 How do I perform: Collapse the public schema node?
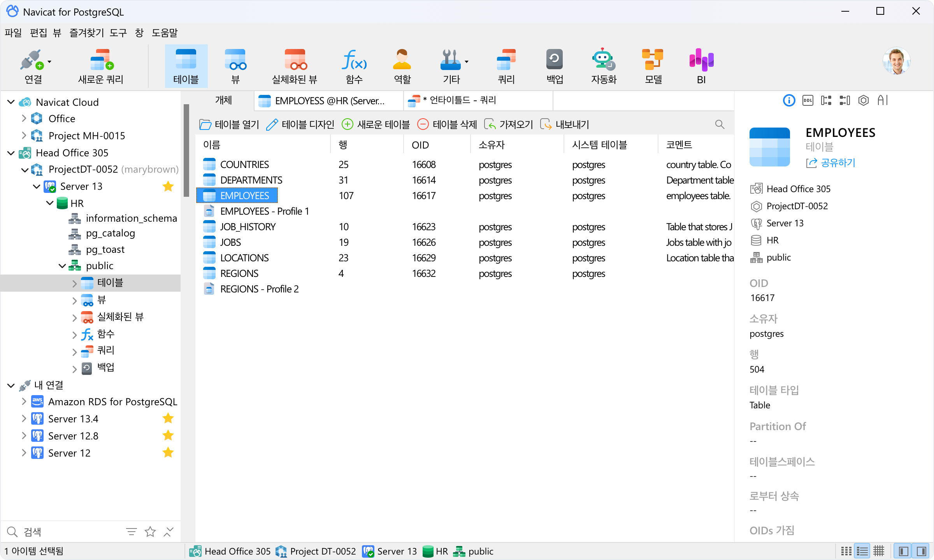pos(62,266)
